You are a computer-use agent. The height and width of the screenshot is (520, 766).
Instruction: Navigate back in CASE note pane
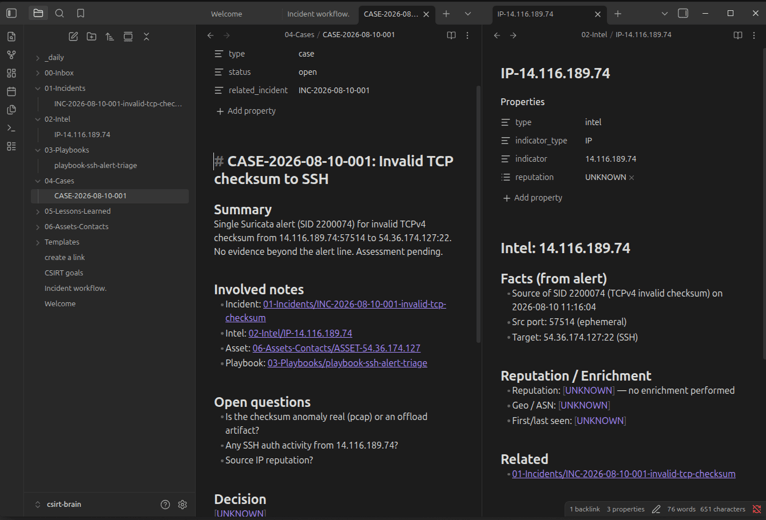point(210,35)
